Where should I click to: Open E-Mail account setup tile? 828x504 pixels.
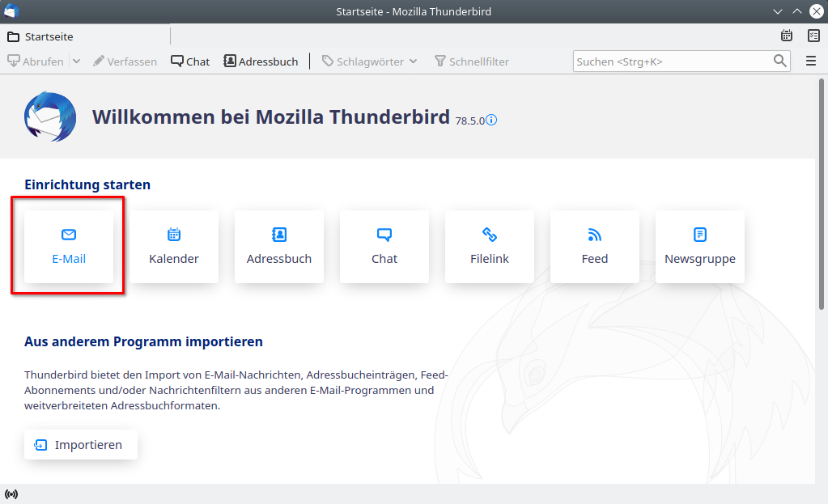tap(69, 247)
